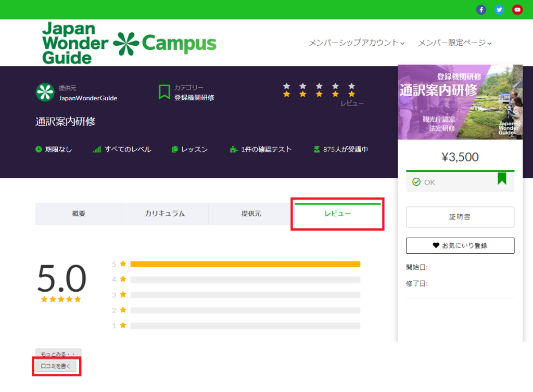This screenshot has height=392, width=533.
Task: Click the 5-star rating bar
Action: (245, 264)
